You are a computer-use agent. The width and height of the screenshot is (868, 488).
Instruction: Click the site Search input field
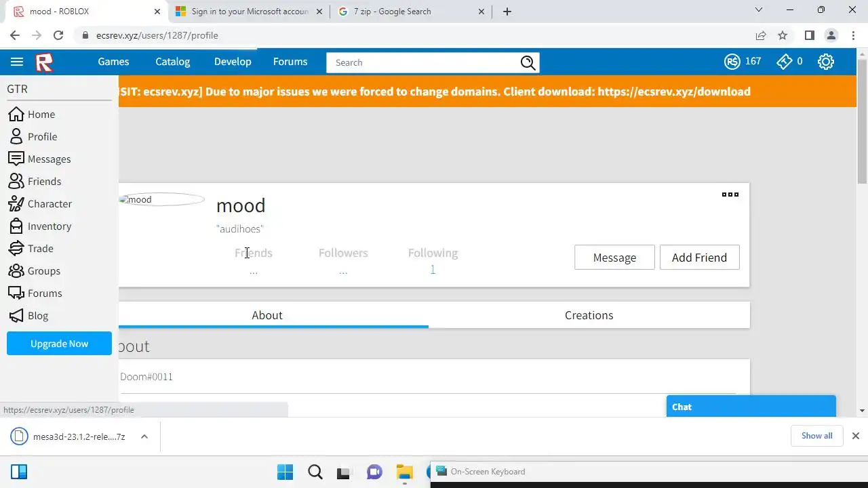tap(423, 62)
